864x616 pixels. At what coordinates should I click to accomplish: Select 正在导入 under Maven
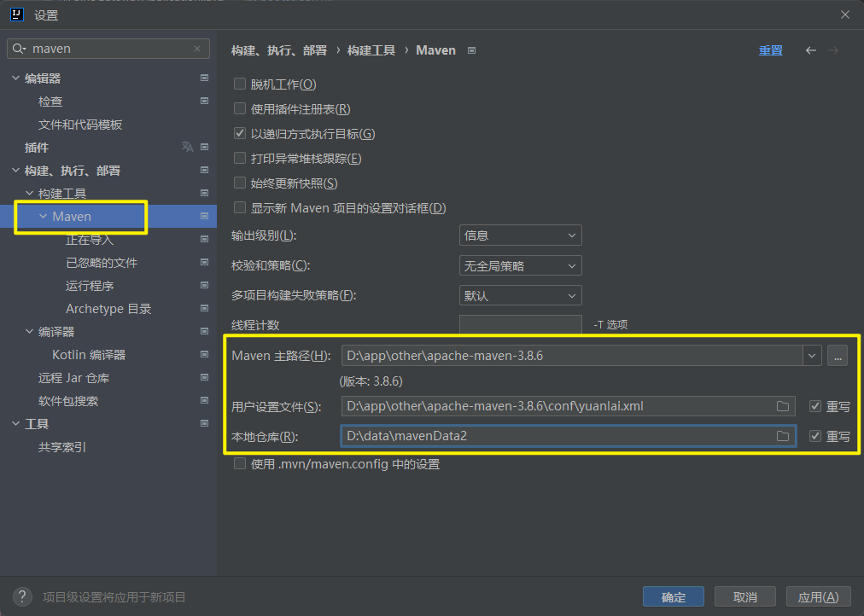[90, 240]
